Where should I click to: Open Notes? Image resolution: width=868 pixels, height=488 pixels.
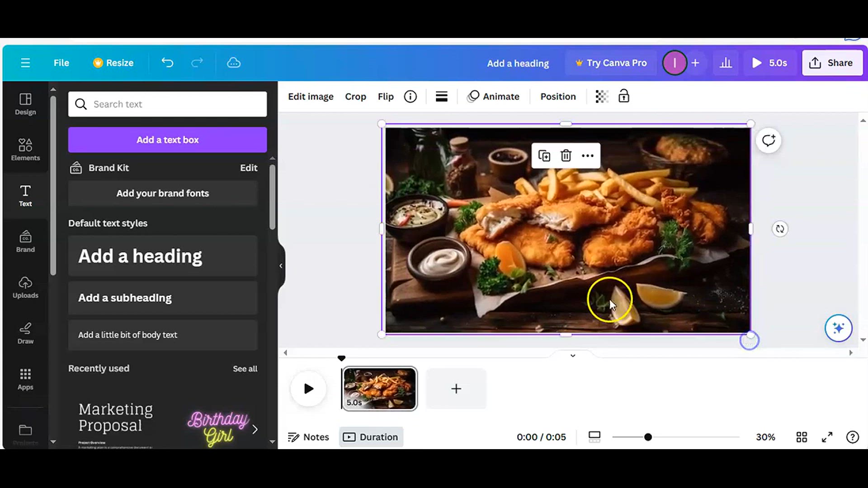(x=308, y=437)
